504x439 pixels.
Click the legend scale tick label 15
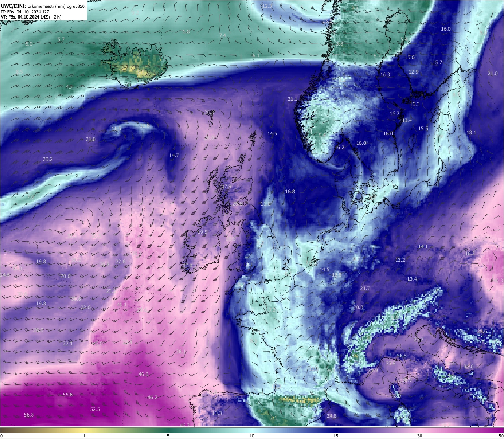[x=335, y=436]
